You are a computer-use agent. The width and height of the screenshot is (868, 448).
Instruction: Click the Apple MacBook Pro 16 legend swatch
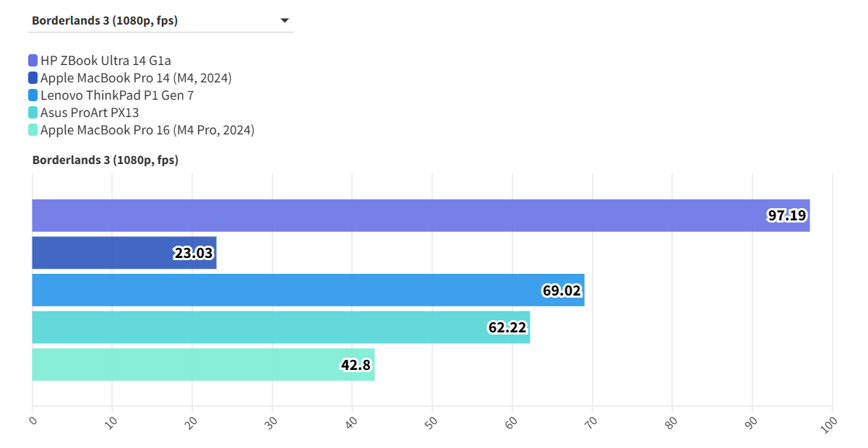click(x=33, y=130)
